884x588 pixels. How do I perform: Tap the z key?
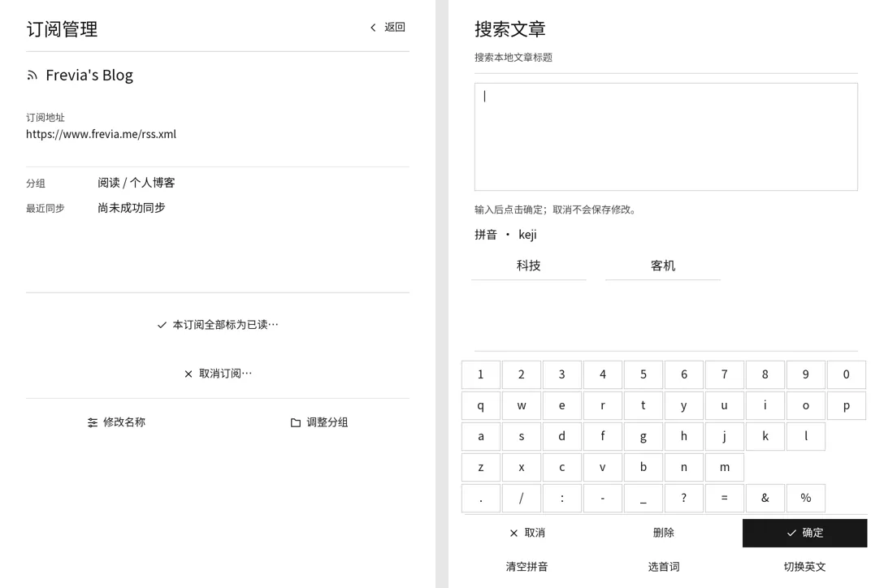click(x=481, y=467)
